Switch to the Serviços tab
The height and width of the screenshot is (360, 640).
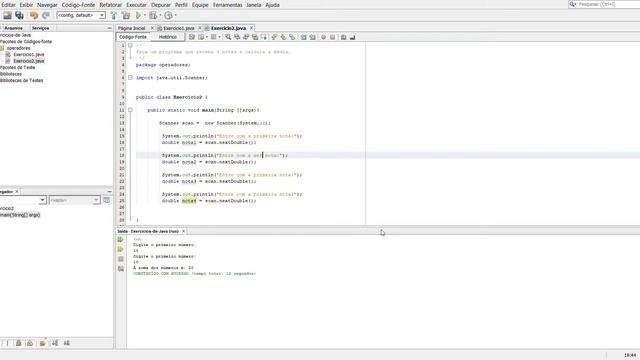click(x=40, y=28)
